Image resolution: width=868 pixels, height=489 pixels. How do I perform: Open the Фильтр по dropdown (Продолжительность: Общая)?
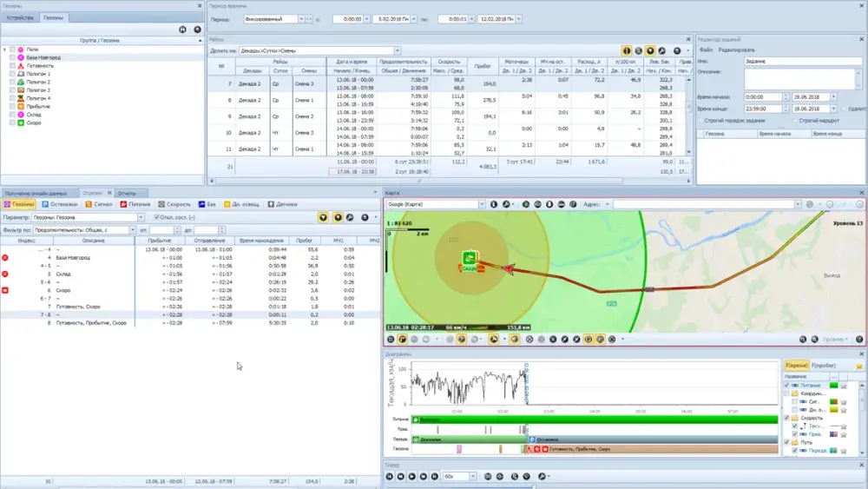[x=132, y=230]
